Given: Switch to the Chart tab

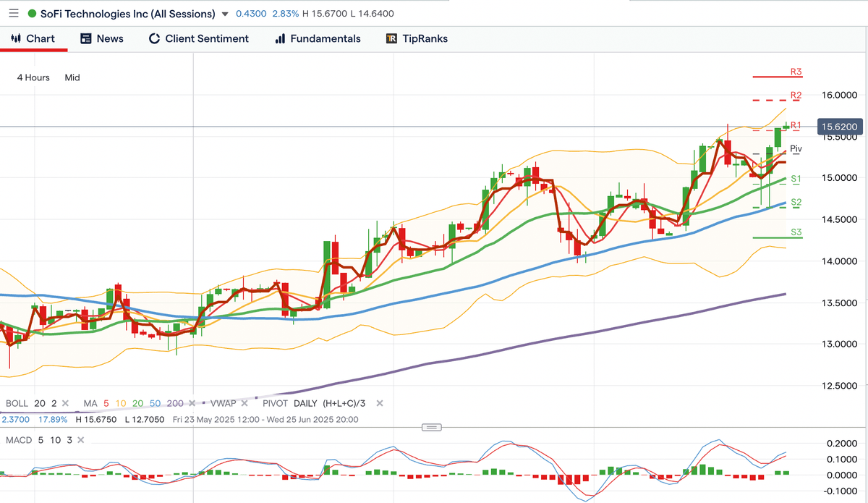Looking at the screenshot, I should (x=33, y=38).
